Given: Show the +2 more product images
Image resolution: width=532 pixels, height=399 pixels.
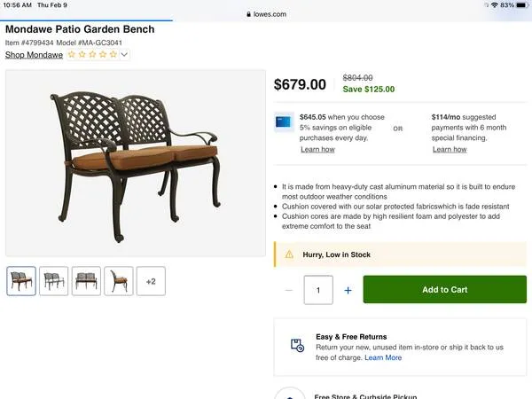Looking at the screenshot, I should click(x=151, y=281).
